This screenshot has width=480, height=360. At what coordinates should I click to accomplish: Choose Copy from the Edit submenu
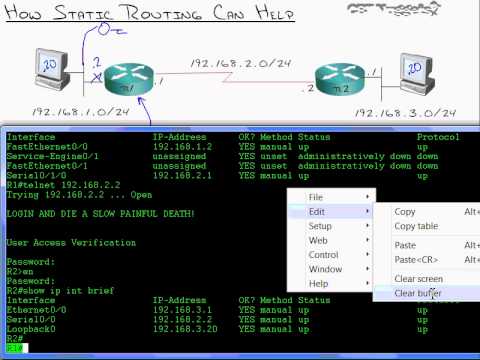[427, 212]
